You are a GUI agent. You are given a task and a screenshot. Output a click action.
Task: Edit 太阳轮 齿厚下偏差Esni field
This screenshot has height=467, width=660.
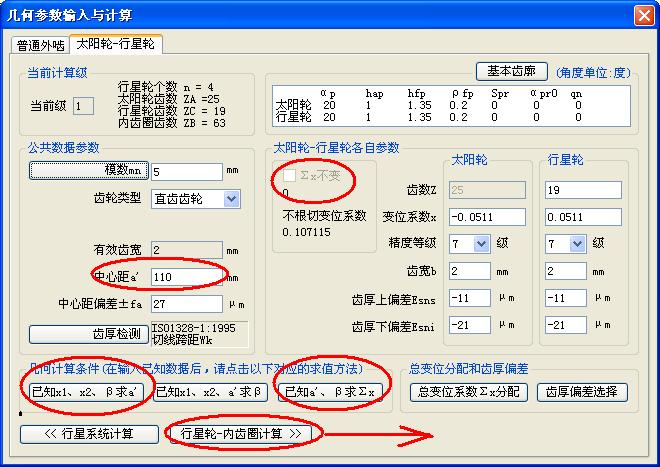tap(470, 325)
